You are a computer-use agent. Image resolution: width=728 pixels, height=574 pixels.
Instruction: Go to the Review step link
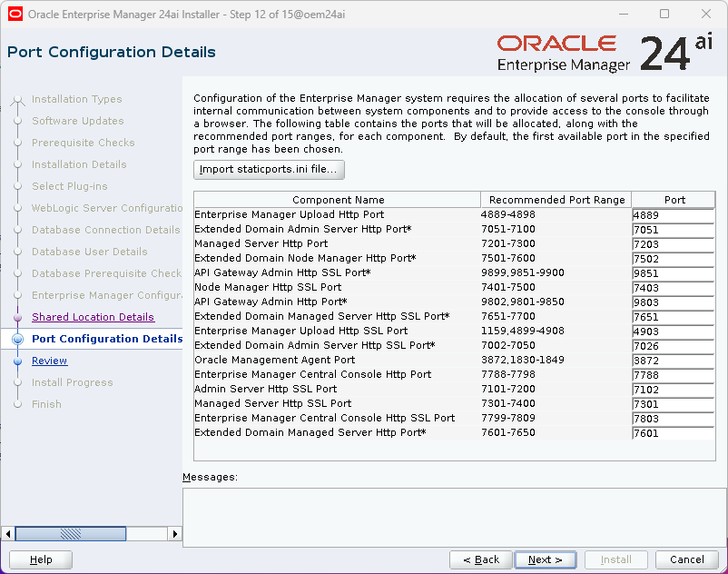click(49, 361)
